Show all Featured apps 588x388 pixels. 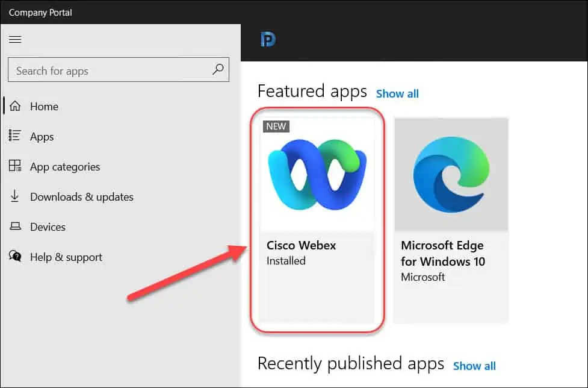[x=397, y=93]
